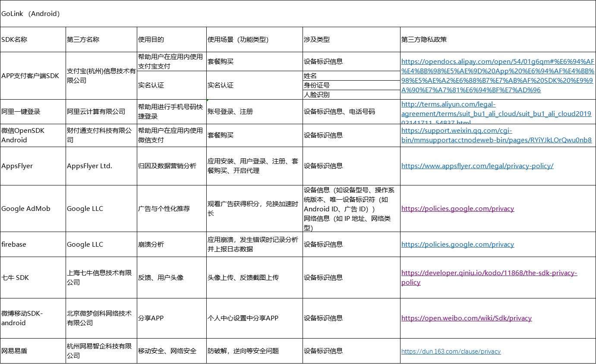Select the GoLink (Android) title cell
The image size is (596, 364).
tap(30, 14)
